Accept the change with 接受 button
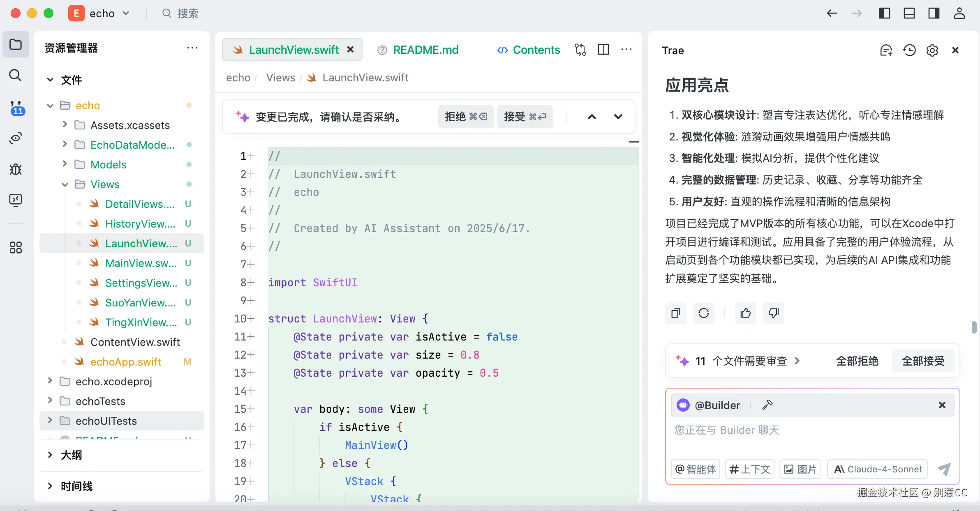 525,117
